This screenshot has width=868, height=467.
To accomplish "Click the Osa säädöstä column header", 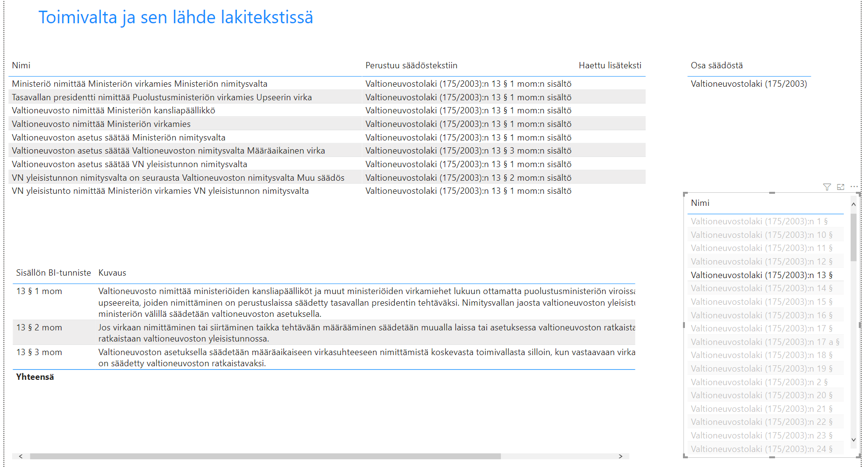I will (716, 65).
